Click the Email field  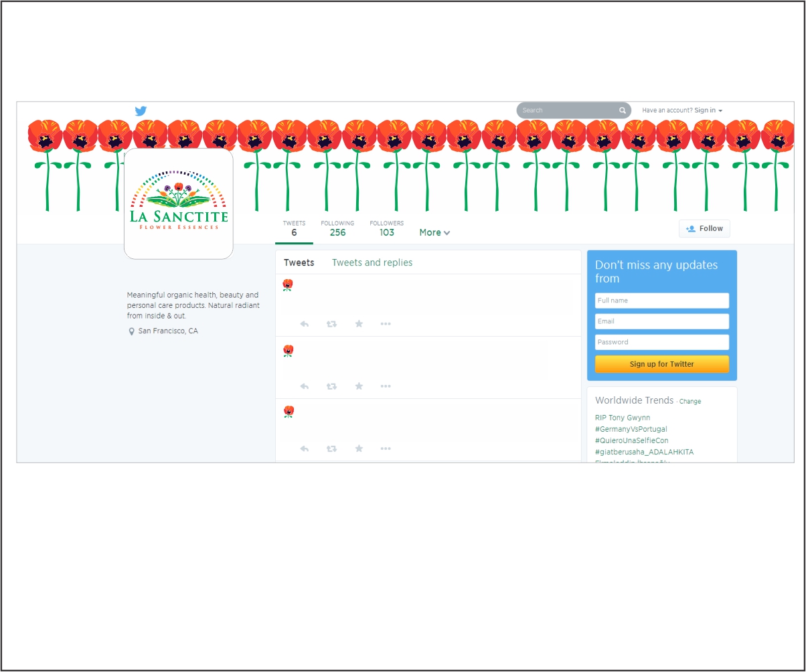click(x=662, y=321)
